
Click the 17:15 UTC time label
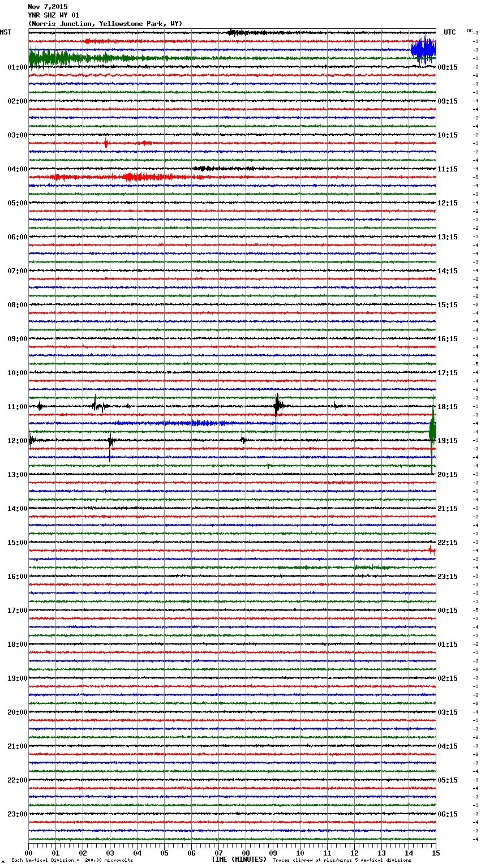[448, 373]
